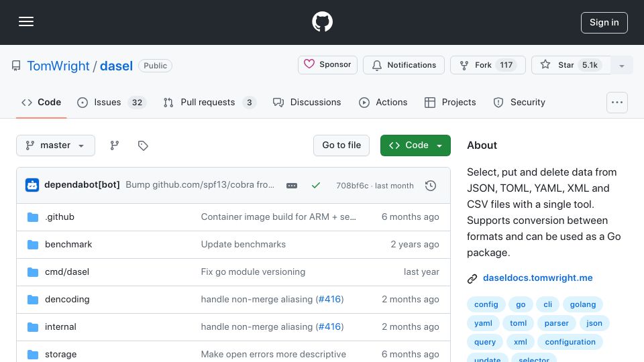Open the internal folder
The width and height of the screenshot is (644, 362).
(x=60, y=326)
